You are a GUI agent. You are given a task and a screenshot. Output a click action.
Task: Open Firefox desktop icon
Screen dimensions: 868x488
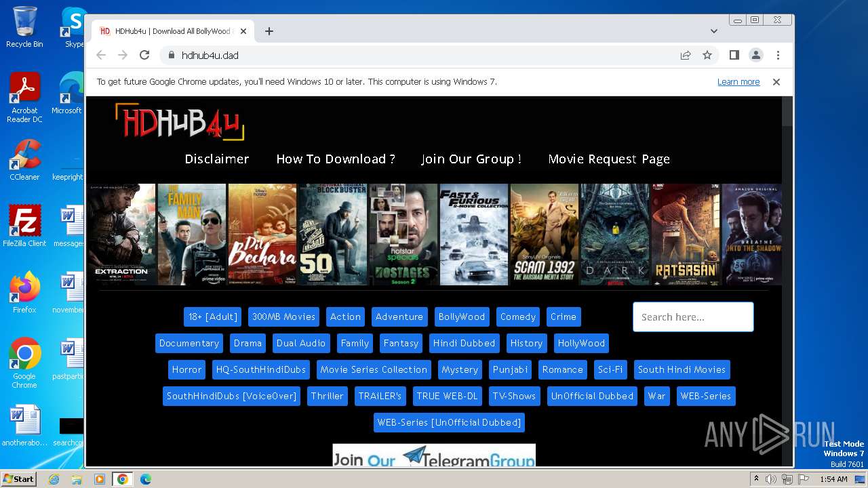point(24,293)
